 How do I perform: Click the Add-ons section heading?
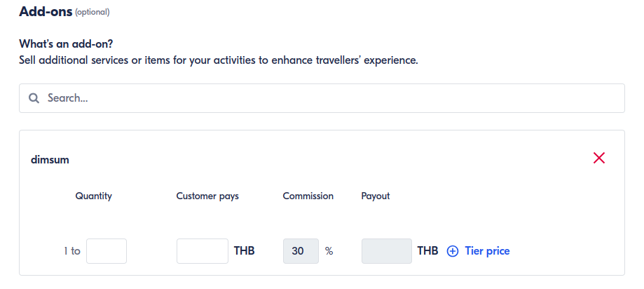(x=46, y=11)
